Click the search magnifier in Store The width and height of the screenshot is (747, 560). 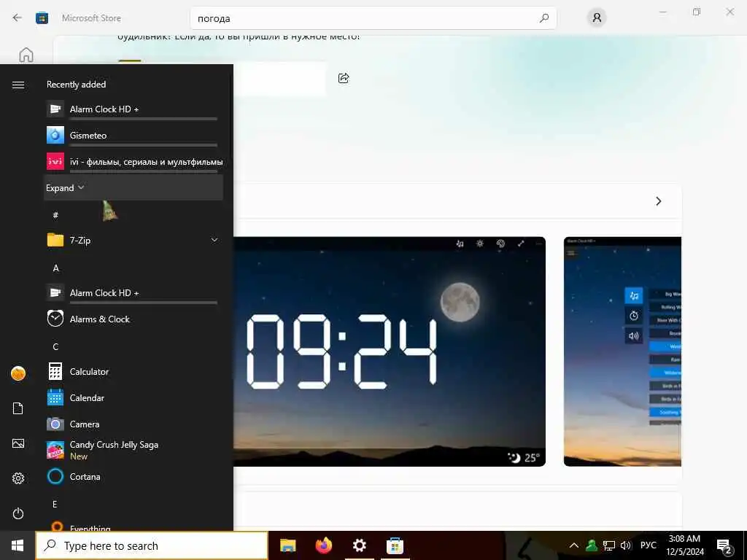click(544, 18)
